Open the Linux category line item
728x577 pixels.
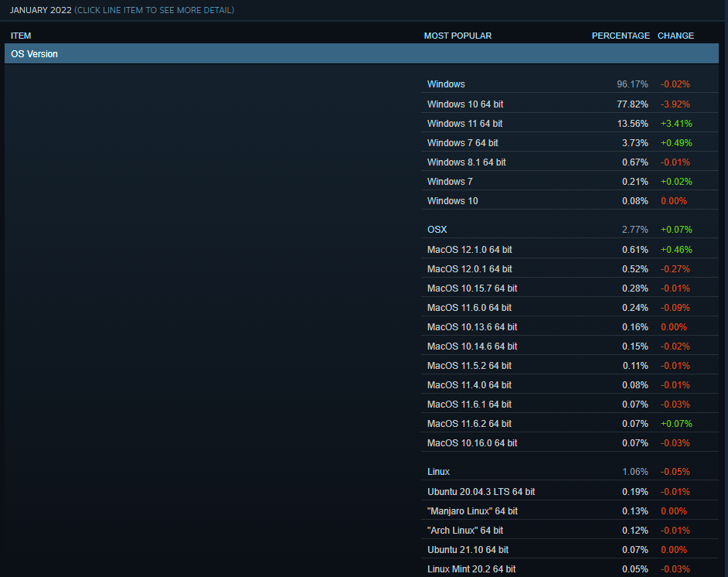[x=570, y=472]
